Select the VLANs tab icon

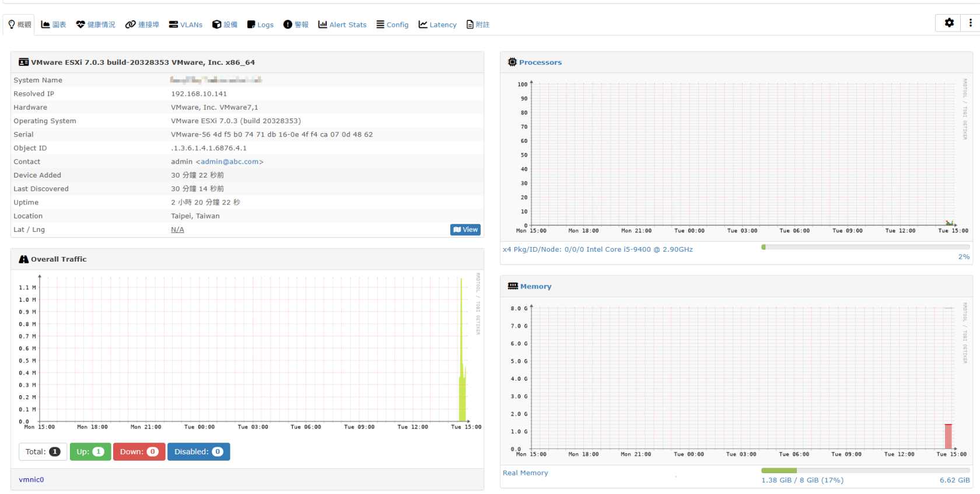click(x=173, y=25)
